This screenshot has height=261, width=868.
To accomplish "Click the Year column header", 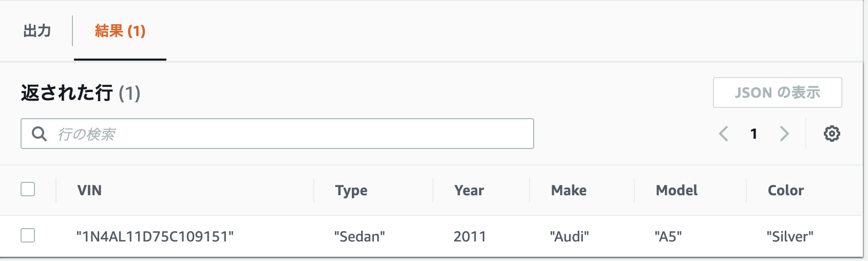I will click(x=469, y=190).
